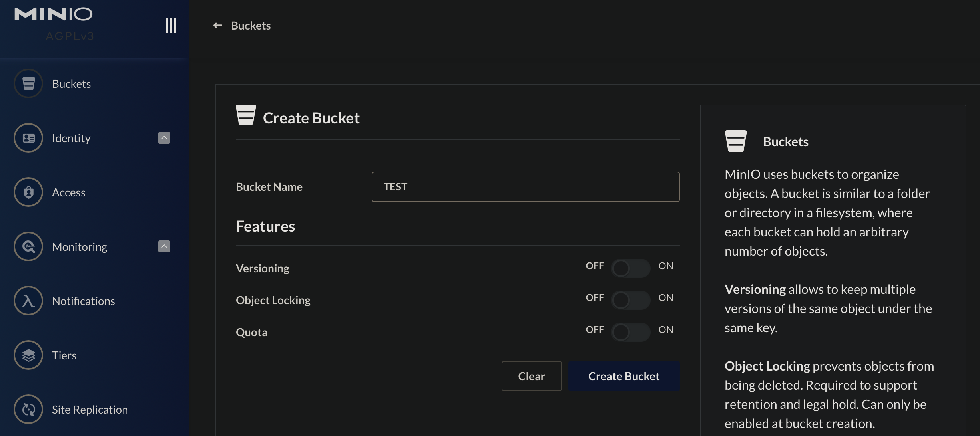Image resolution: width=980 pixels, height=436 pixels.
Task: Click the Notifications lambda icon
Action: pos(28,301)
